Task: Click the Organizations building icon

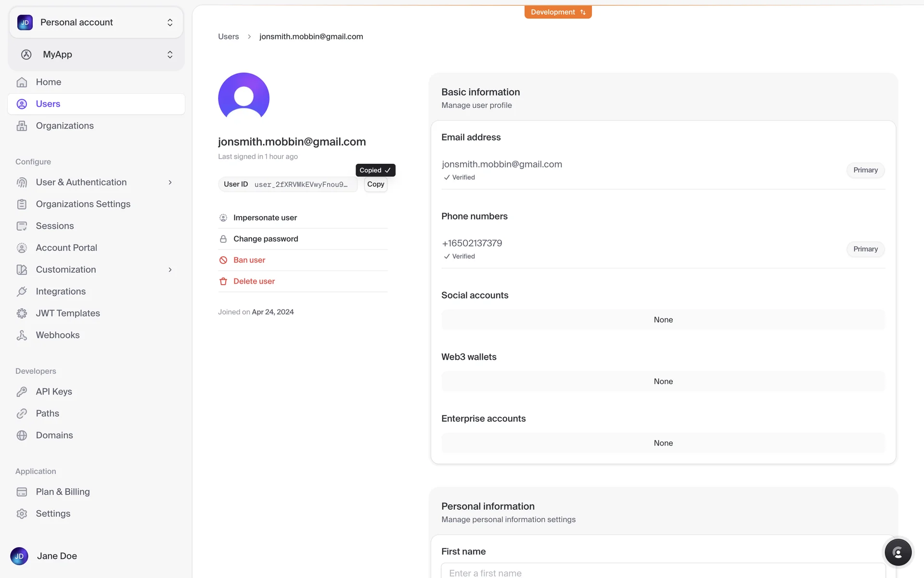Action: pos(22,126)
